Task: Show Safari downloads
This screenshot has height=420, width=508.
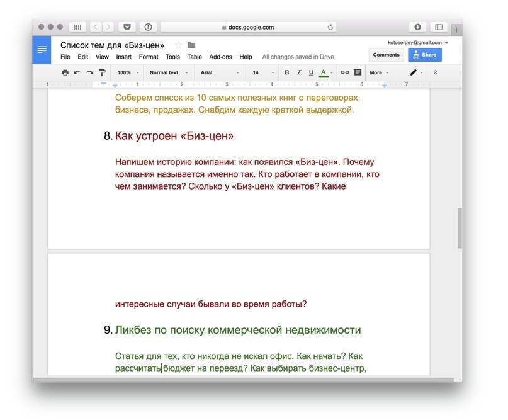Action: 417,27
